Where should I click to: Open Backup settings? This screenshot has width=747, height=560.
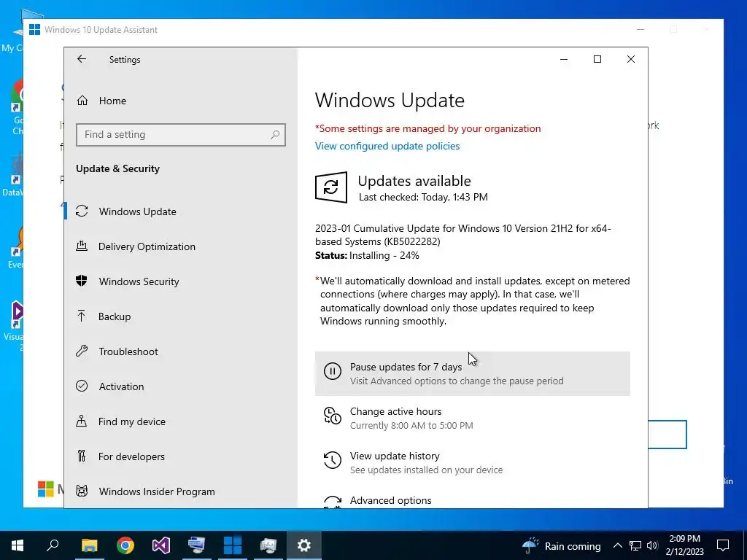(181, 316)
